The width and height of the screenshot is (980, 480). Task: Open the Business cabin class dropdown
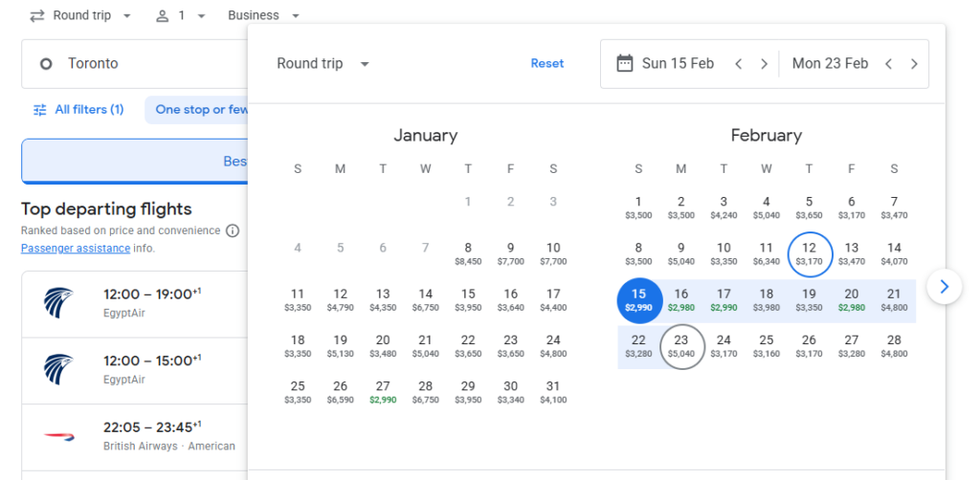(264, 15)
